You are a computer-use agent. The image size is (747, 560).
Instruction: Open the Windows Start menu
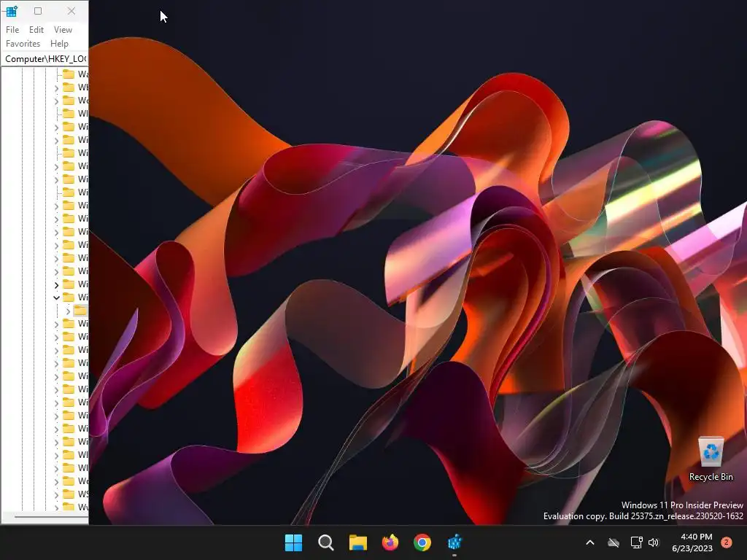click(293, 542)
